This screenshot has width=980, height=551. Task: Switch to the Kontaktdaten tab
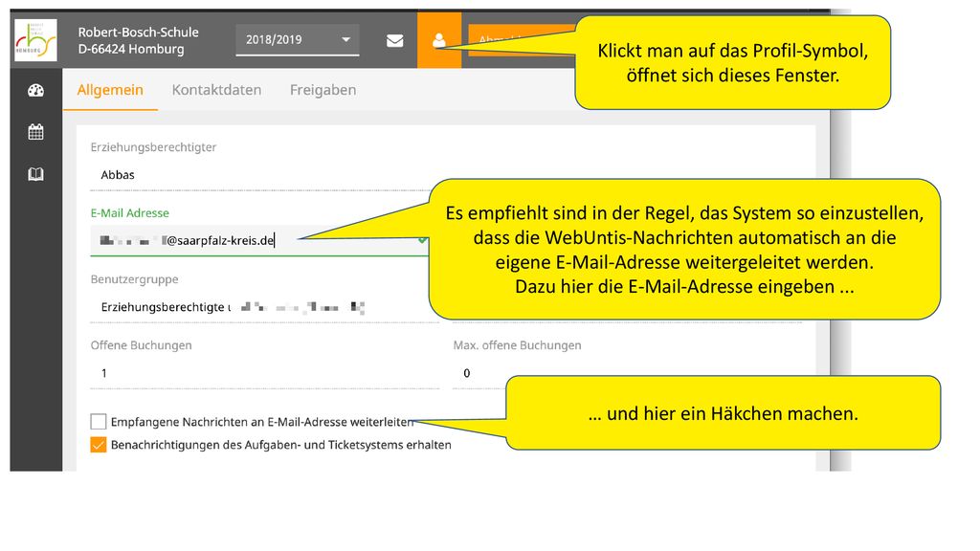click(217, 90)
